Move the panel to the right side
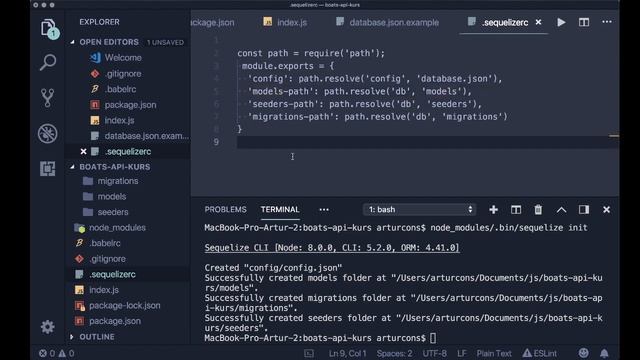The height and width of the screenshot is (360, 640). pos(584,209)
